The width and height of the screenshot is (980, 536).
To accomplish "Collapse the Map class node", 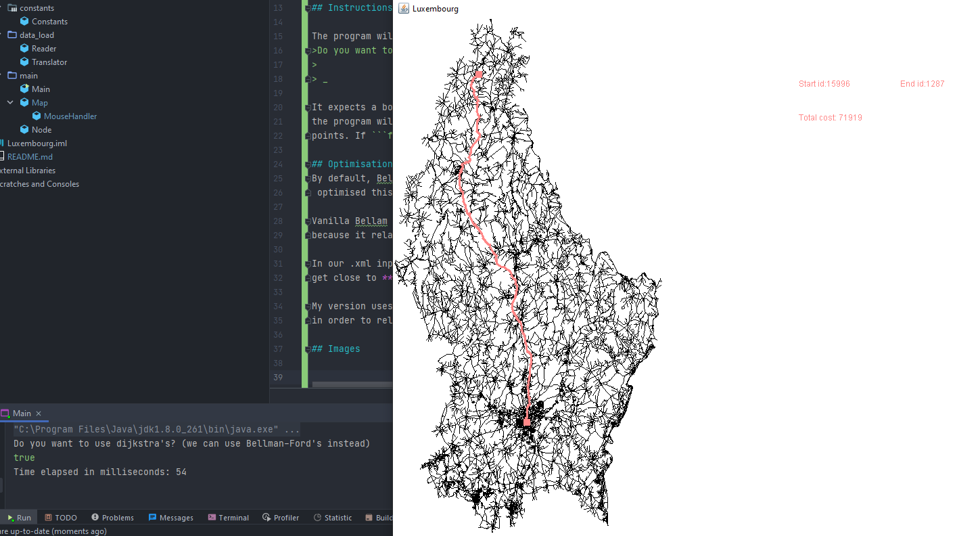I will click(10, 103).
